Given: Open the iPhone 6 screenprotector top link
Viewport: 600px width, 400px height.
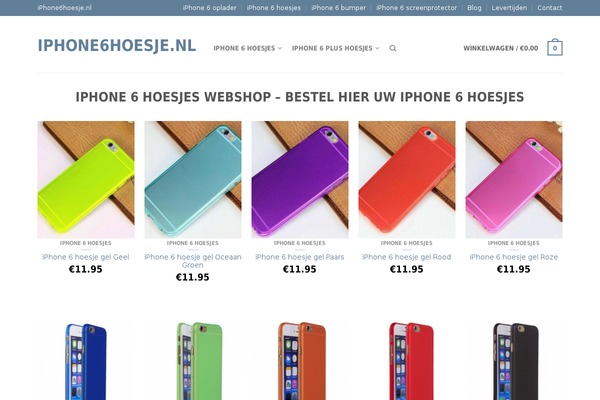Looking at the screenshot, I should (417, 8).
